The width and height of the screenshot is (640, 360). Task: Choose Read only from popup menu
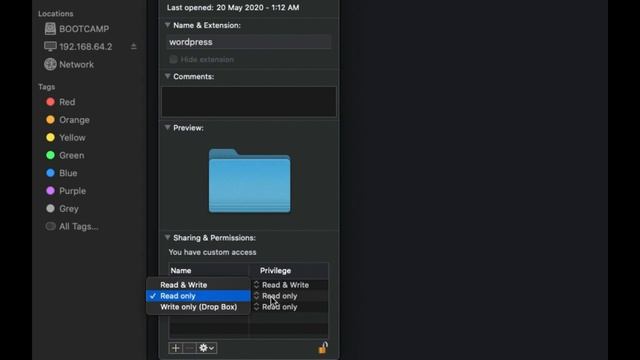tap(198, 296)
